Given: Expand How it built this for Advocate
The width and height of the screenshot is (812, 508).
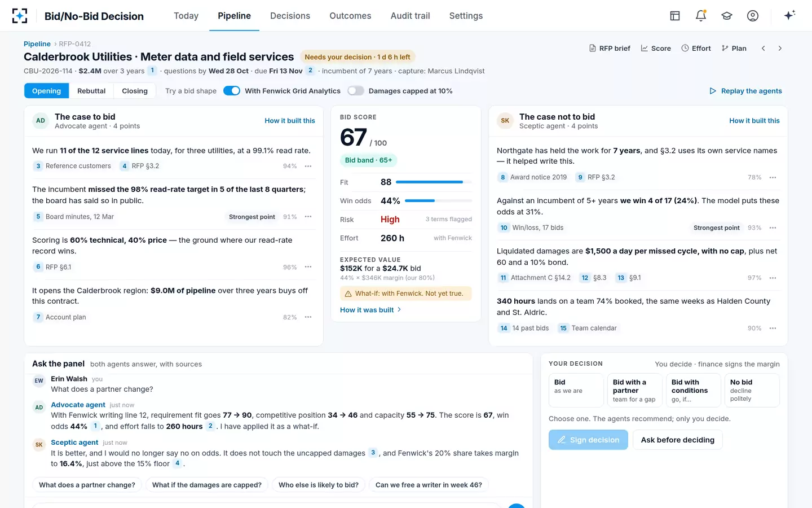Looking at the screenshot, I should tap(290, 121).
